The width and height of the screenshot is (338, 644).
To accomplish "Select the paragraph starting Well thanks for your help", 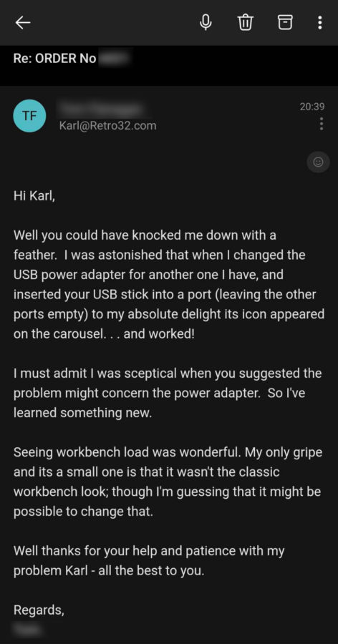I will tap(149, 560).
